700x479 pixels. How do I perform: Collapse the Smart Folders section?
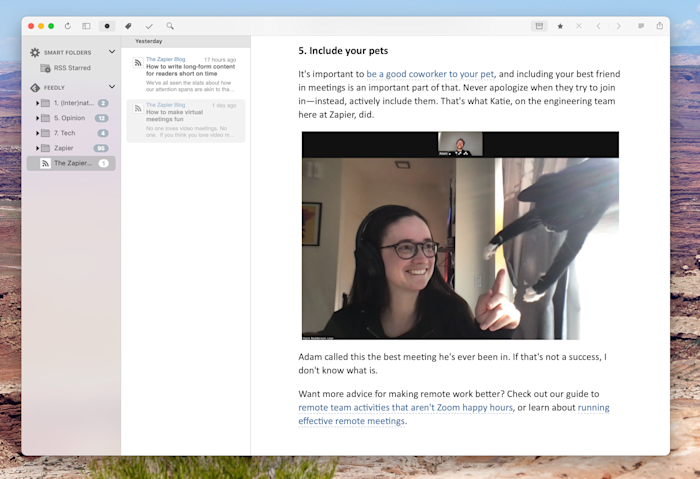click(x=112, y=52)
